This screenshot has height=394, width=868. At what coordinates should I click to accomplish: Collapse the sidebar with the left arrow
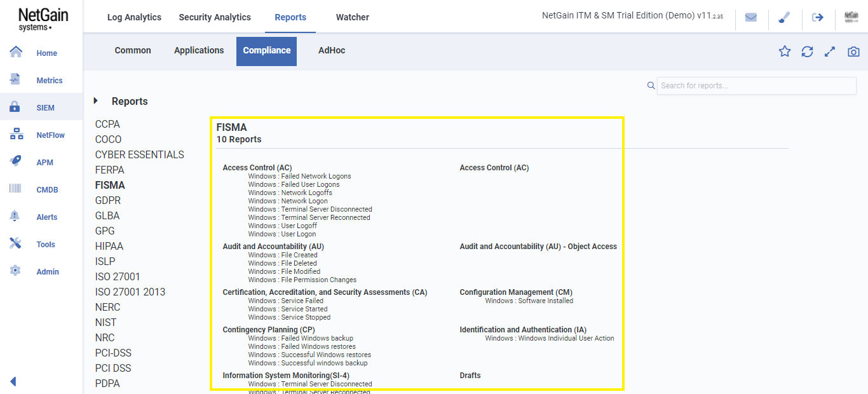click(13, 381)
